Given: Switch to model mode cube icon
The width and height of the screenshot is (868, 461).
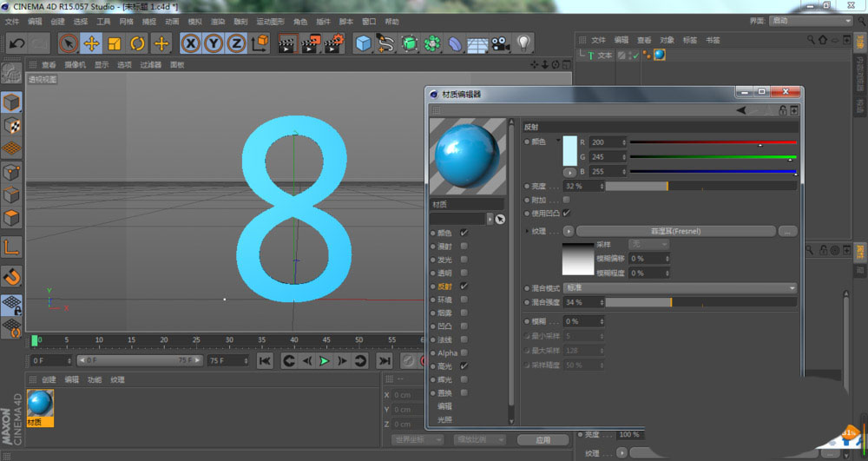Looking at the screenshot, I should click(11, 102).
